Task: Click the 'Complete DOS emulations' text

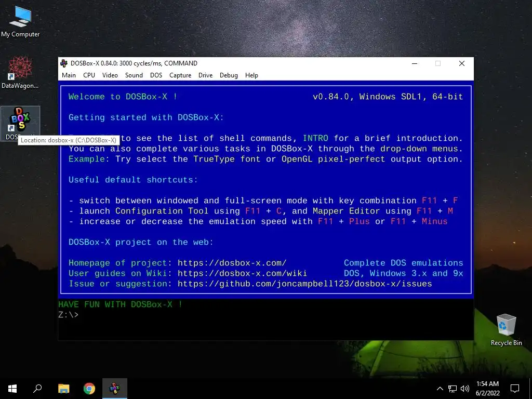Action: [x=403, y=263]
